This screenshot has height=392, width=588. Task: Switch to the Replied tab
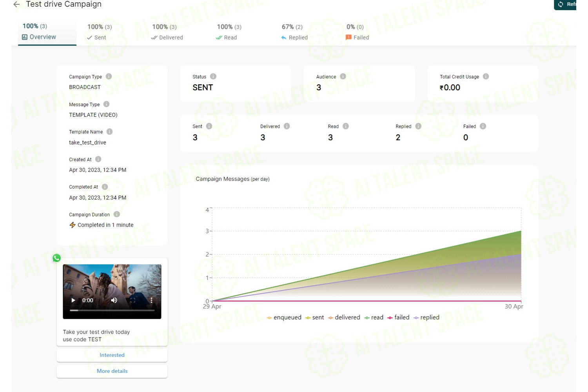pos(294,32)
